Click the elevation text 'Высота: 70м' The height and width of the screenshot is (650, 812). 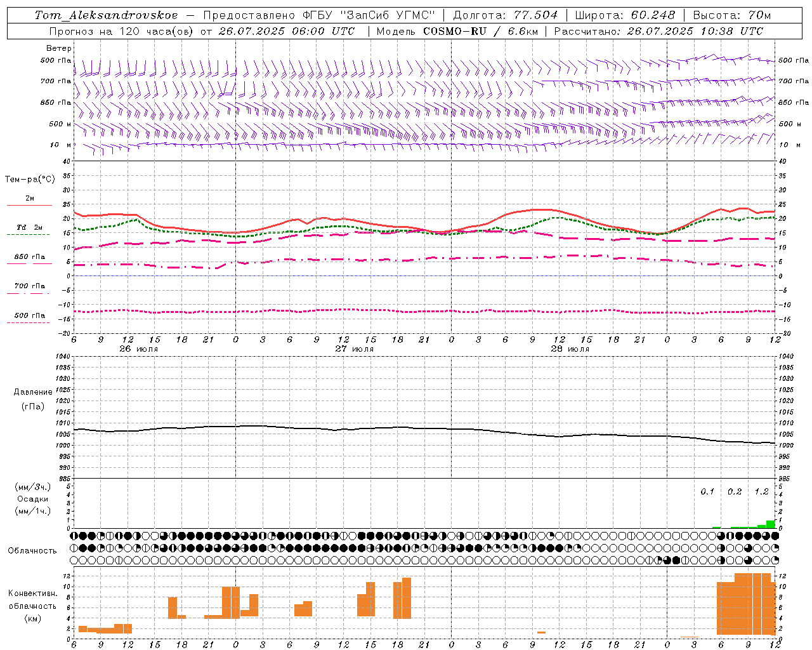732,15
